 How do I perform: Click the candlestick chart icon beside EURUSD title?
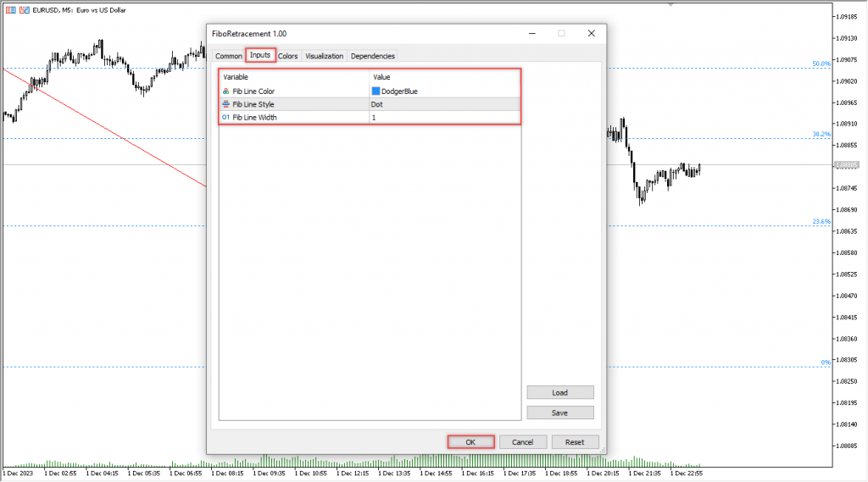point(25,10)
